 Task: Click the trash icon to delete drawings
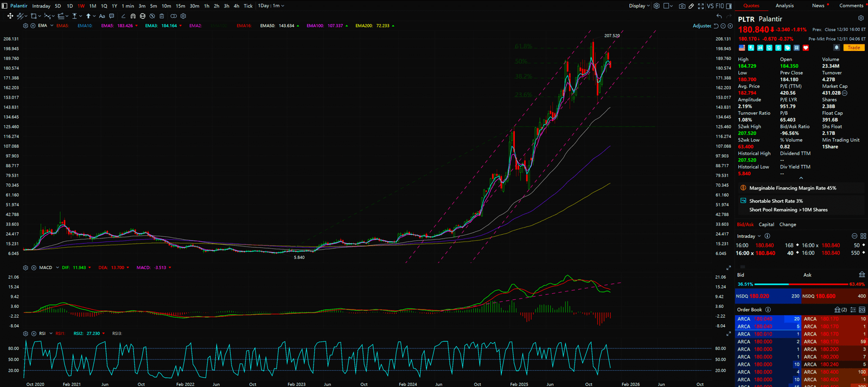click(x=162, y=16)
